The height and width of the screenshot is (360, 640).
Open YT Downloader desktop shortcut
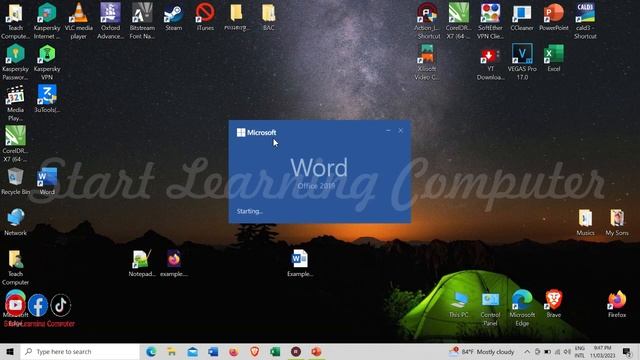coord(490,64)
